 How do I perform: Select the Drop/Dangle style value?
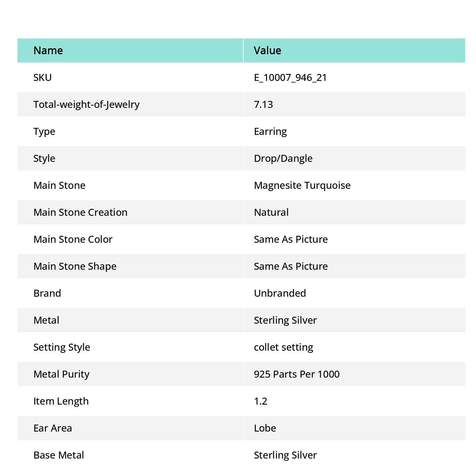click(x=283, y=158)
